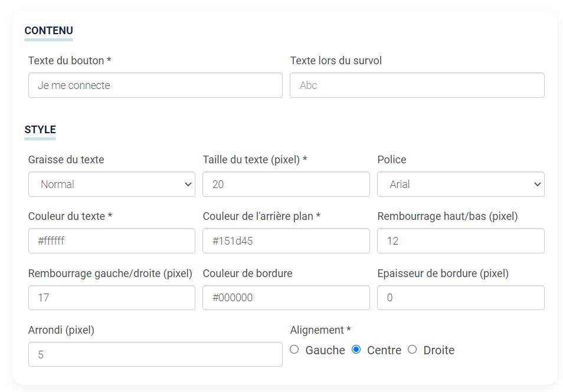
Task: Focus the Arrondi pixel input field
Action: coord(155,354)
